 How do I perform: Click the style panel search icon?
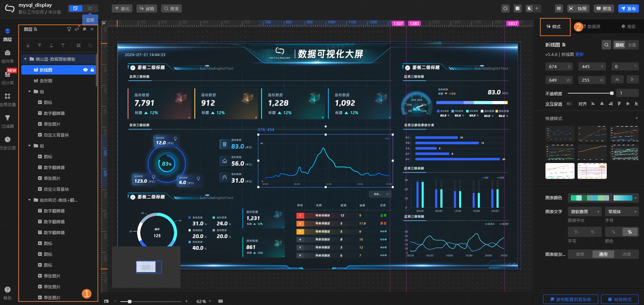point(606,45)
